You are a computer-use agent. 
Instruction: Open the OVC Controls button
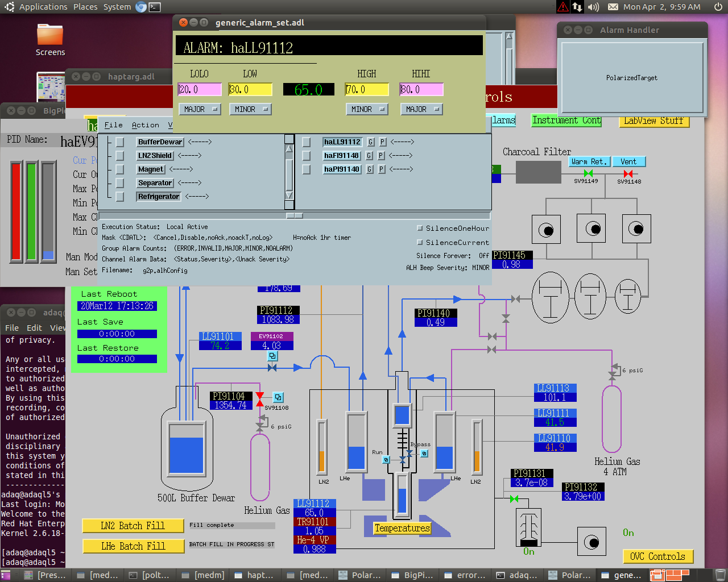tap(658, 557)
